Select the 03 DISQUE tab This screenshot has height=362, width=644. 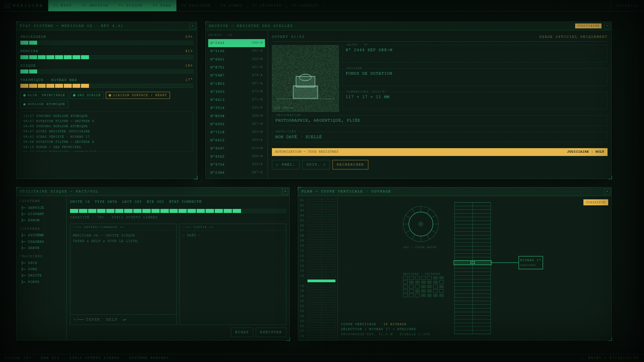tap(131, 6)
